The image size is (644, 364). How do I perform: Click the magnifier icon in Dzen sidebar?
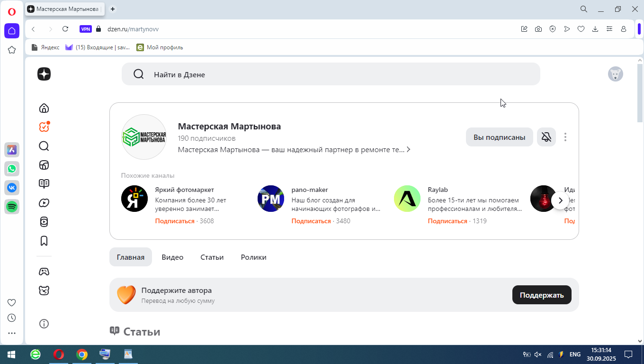tap(44, 146)
